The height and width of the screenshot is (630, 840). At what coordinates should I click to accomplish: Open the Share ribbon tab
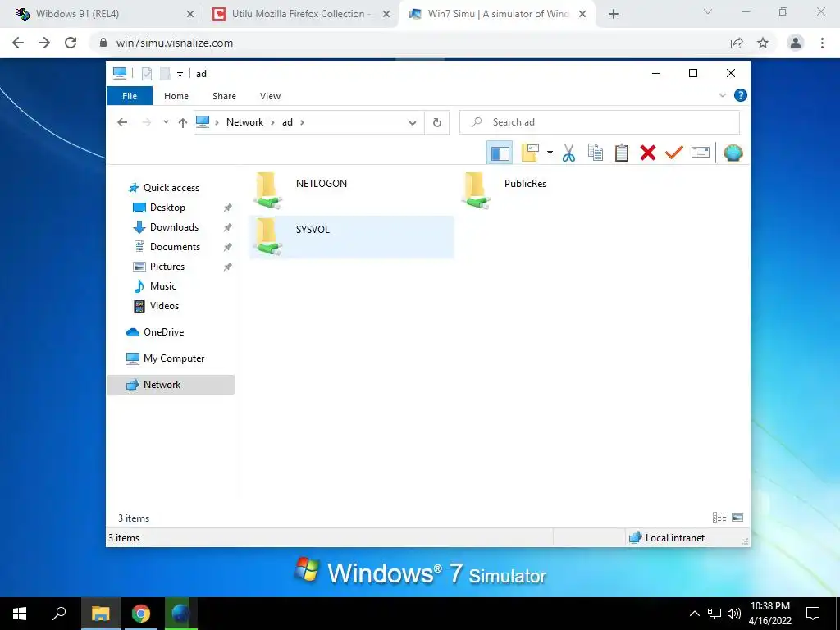click(224, 96)
